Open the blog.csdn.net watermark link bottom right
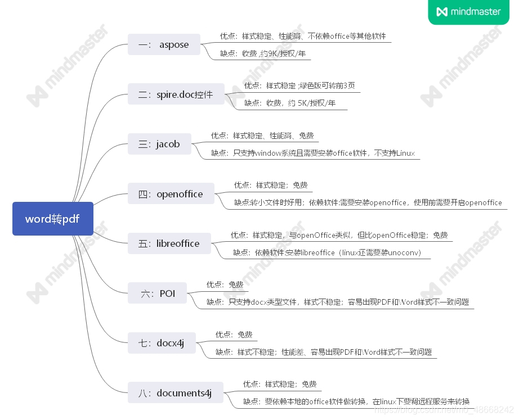 [x=445, y=413]
